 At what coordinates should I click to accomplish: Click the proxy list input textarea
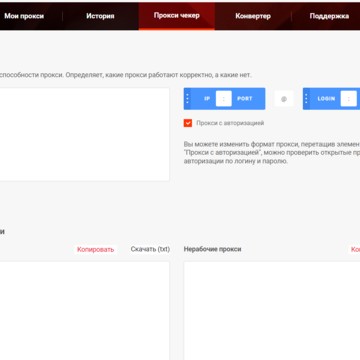pyautogui.click(x=84, y=135)
